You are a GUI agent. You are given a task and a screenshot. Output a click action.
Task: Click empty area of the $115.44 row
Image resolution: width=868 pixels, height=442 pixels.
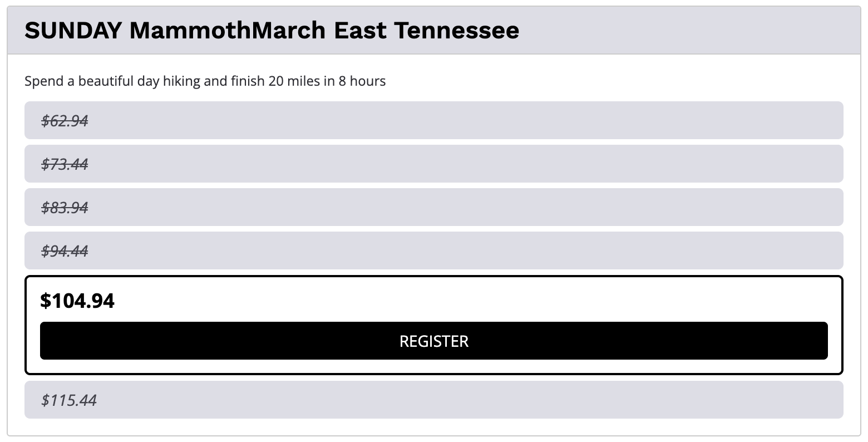point(445,400)
